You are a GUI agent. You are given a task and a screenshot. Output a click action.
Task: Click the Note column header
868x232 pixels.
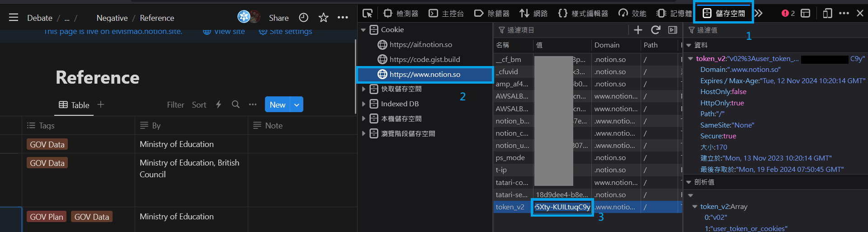pyautogui.click(x=302, y=125)
